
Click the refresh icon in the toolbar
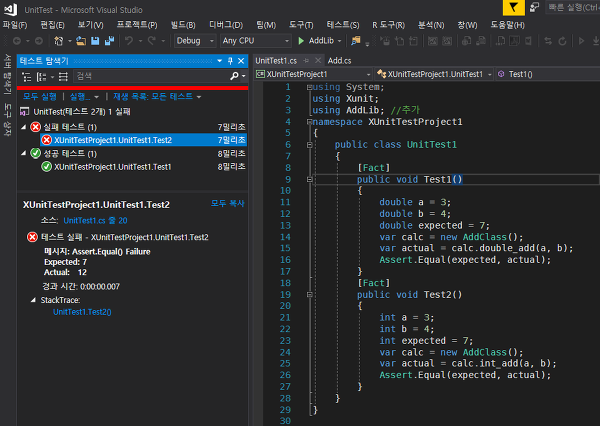tap(562, 41)
